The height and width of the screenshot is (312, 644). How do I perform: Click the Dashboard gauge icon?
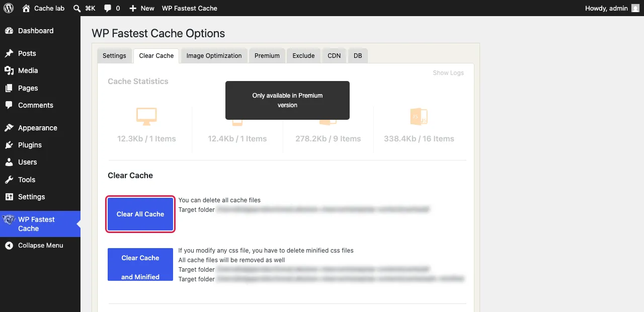pyautogui.click(x=9, y=31)
